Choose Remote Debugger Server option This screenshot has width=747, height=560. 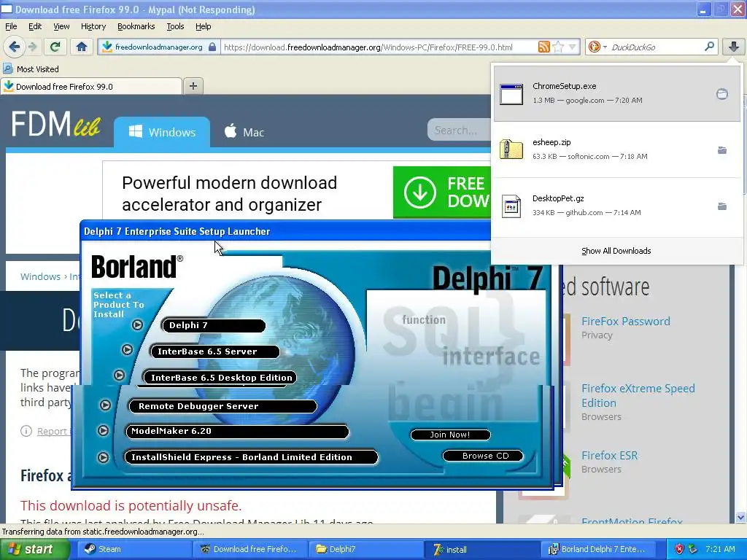(223, 406)
